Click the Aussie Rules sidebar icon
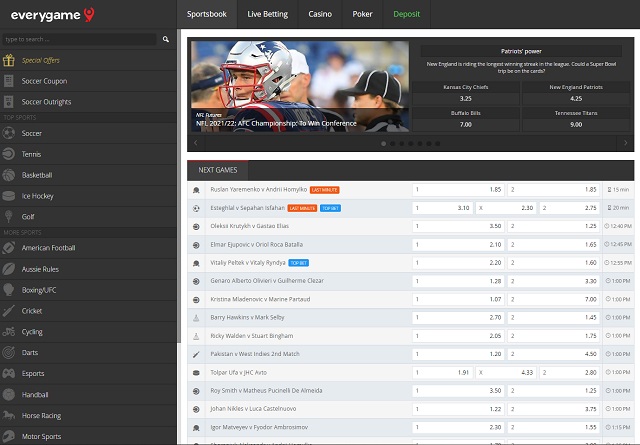Image resolution: width=640 pixels, height=445 pixels. pos(9,269)
